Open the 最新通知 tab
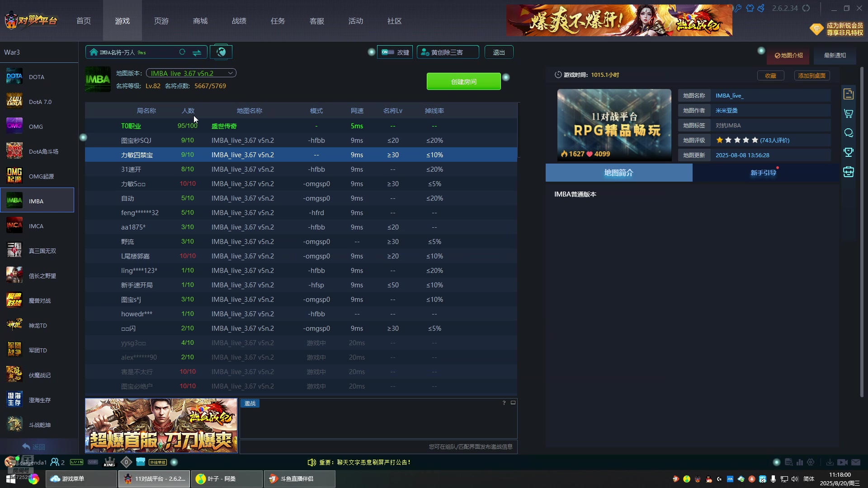The width and height of the screenshot is (868, 488). (x=835, y=56)
